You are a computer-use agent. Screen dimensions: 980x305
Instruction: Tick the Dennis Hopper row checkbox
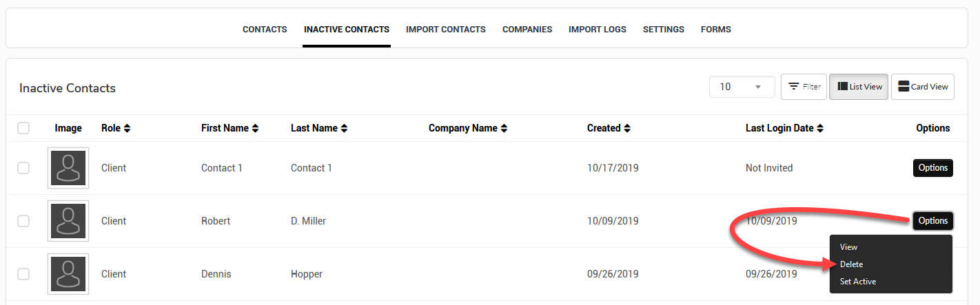tap(23, 274)
